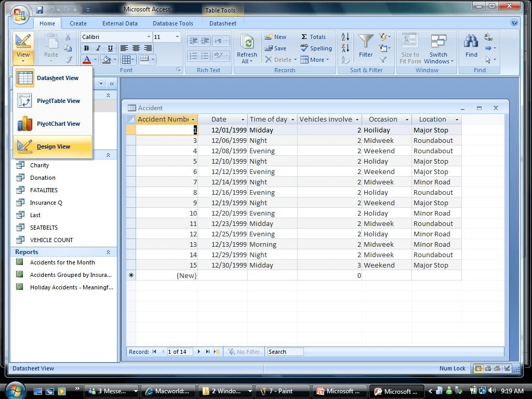Click Refresh All in the Records group
Image resolution: width=532 pixels, height=399 pixels.
point(247,48)
